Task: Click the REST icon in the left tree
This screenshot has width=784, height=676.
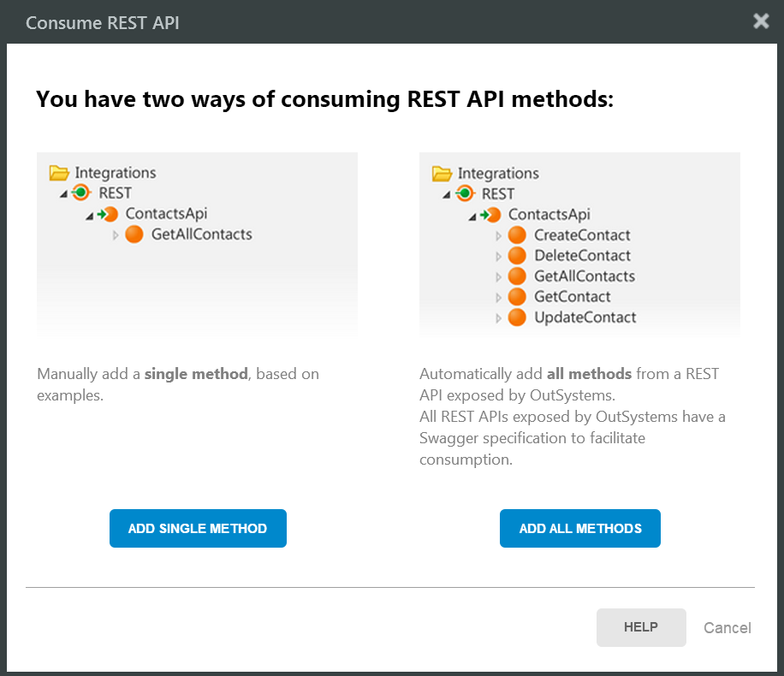Action: tap(82, 193)
